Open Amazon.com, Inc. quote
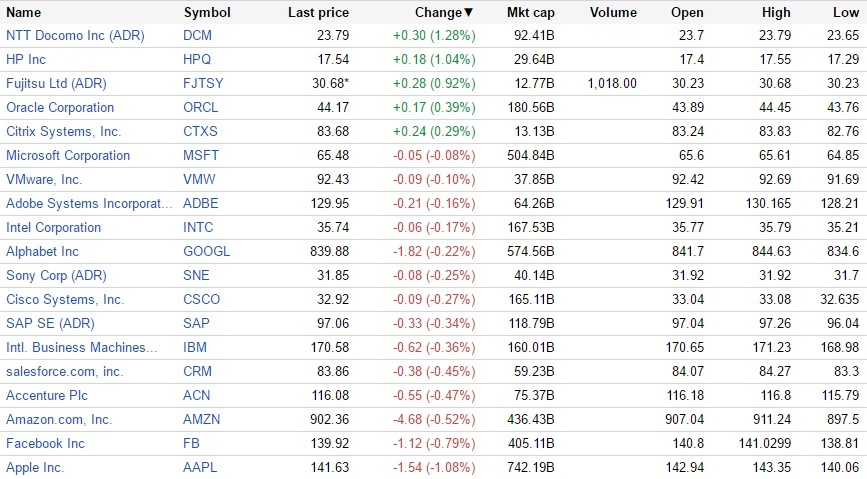The image size is (867, 479). coord(59,420)
